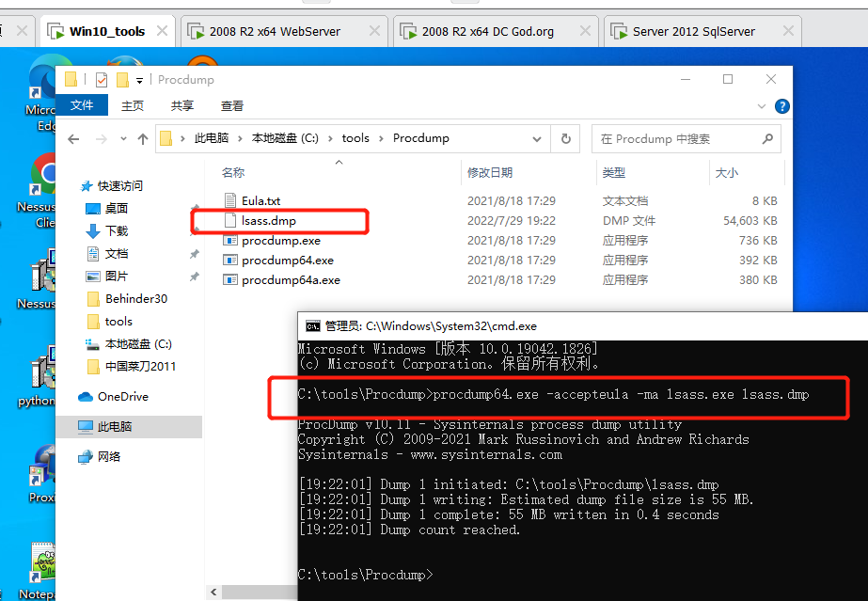The width and height of the screenshot is (868, 601).
Task: Click the magnifier icon in search box
Action: coord(767,138)
